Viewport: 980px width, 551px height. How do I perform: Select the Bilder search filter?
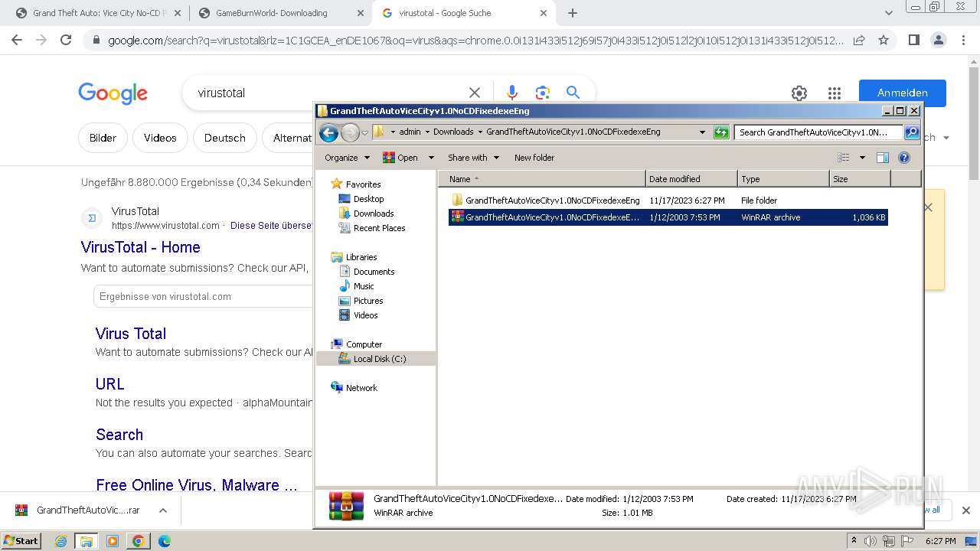coord(103,138)
